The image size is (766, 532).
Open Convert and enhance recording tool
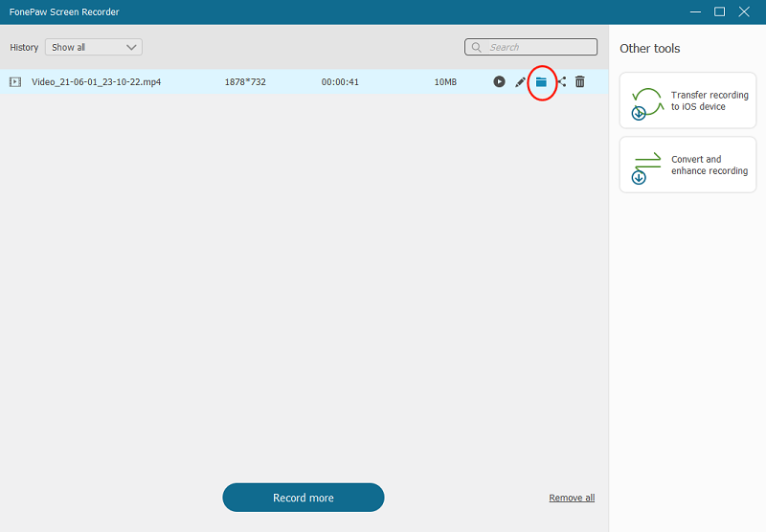[x=687, y=165]
